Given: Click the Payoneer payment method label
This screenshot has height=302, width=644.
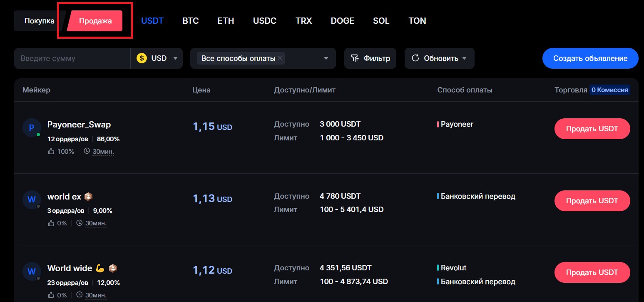Looking at the screenshot, I should click(x=457, y=124).
